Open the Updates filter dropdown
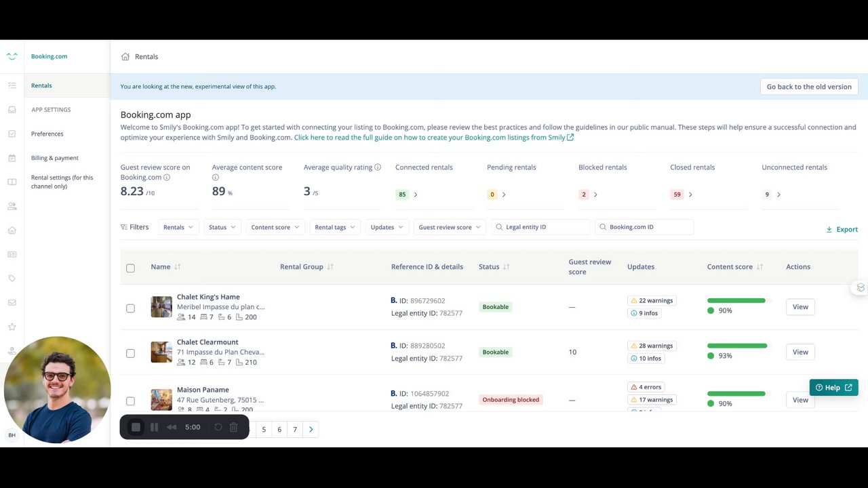 tap(387, 227)
